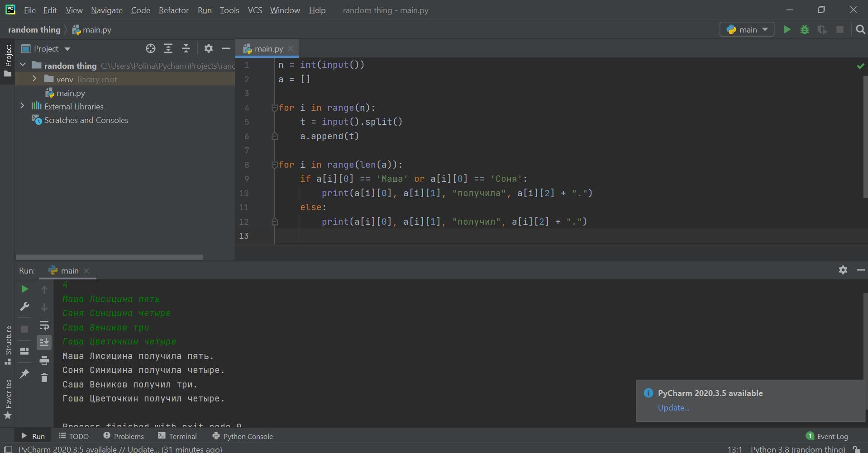Click the Project panel horizontal scrollbar

[x=109, y=257]
